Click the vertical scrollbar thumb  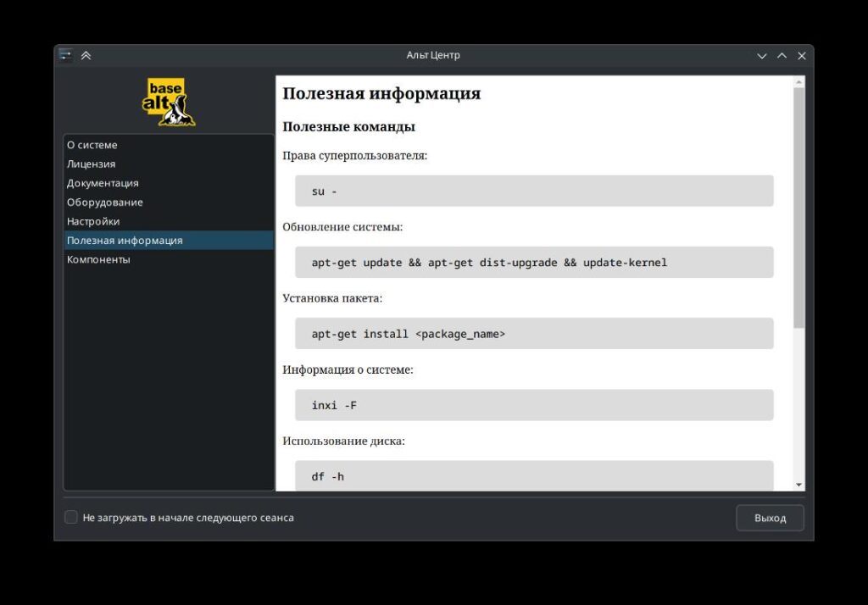pyautogui.click(x=798, y=208)
